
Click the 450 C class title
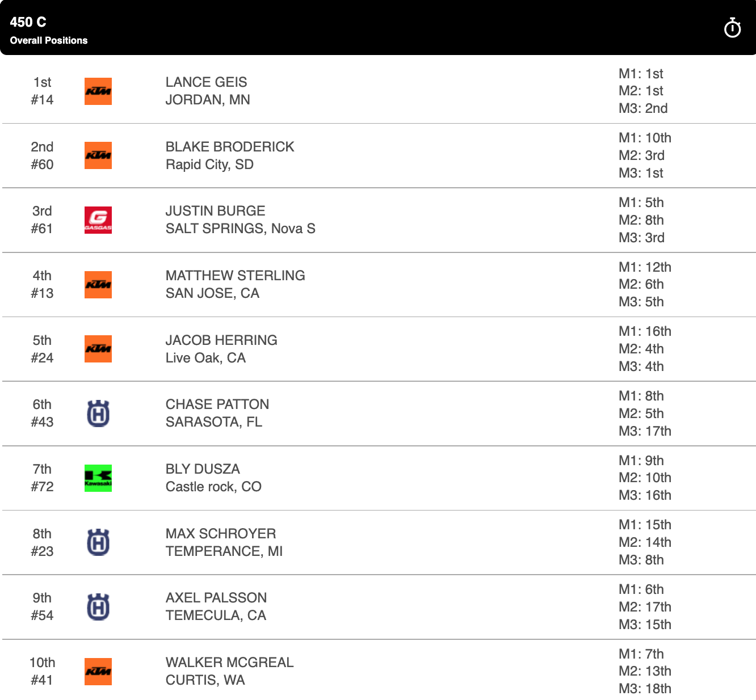(28, 22)
